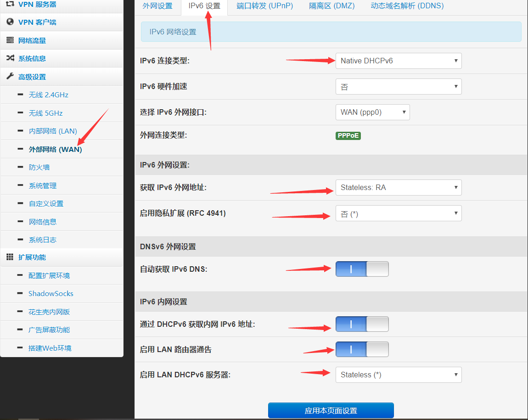Screen dimensions: 528x420
Task: Click the green PPPoE badge
Action: (x=348, y=135)
